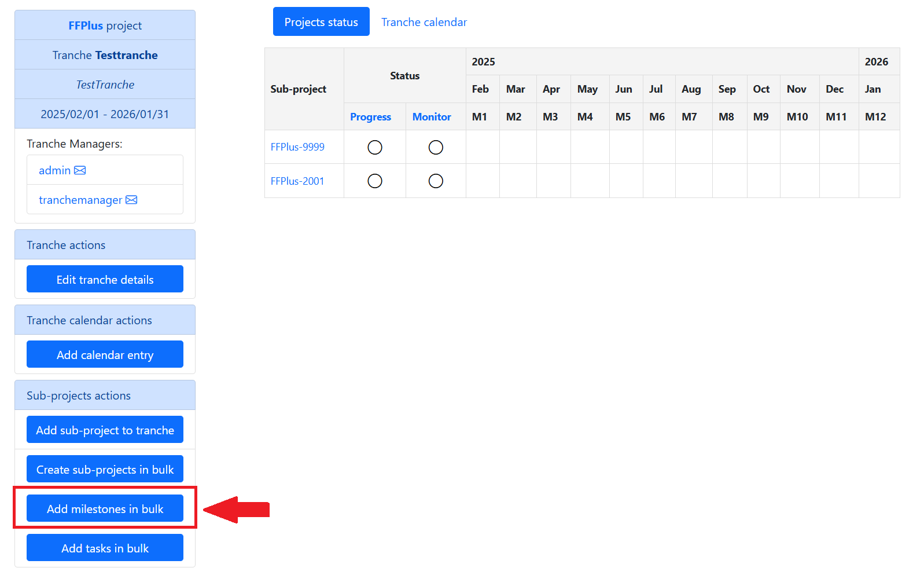Click Create sub-projects in bulk button
924x575 pixels.
pyautogui.click(x=105, y=469)
